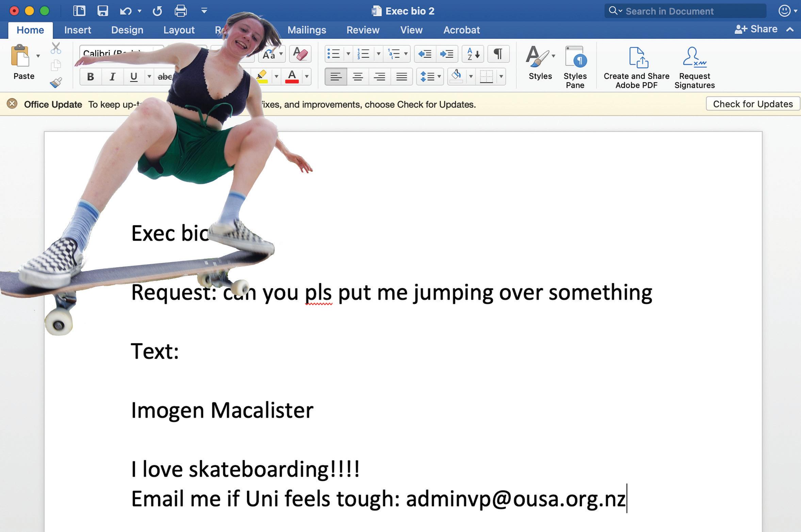Open the Review tab
801x532 pixels.
pyautogui.click(x=363, y=30)
